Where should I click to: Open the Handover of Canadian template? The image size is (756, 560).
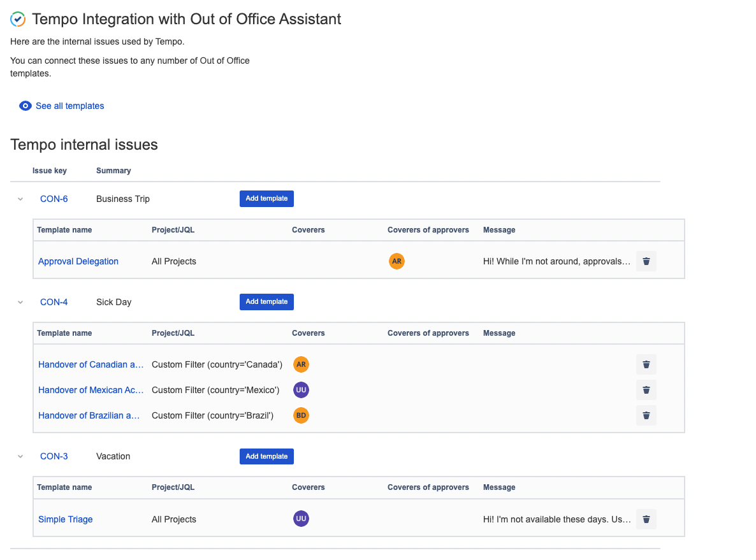(x=91, y=364)
